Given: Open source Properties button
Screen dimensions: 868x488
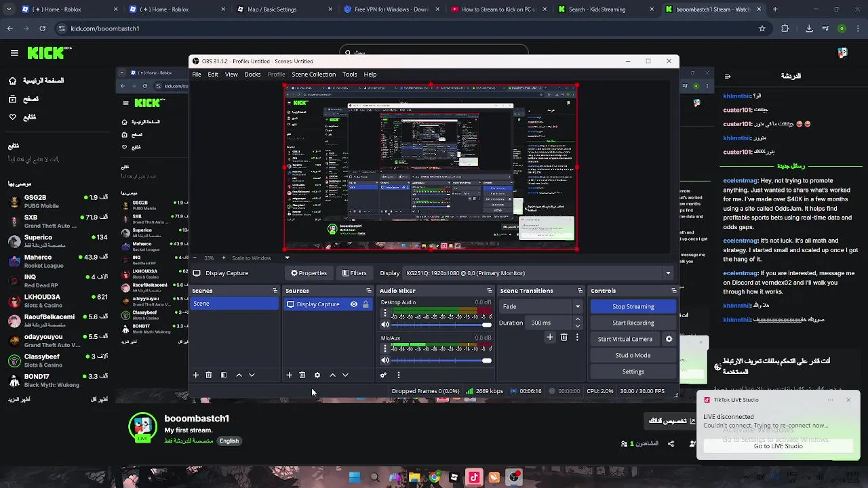Looking at the screenshot, I should coord(309,273).
